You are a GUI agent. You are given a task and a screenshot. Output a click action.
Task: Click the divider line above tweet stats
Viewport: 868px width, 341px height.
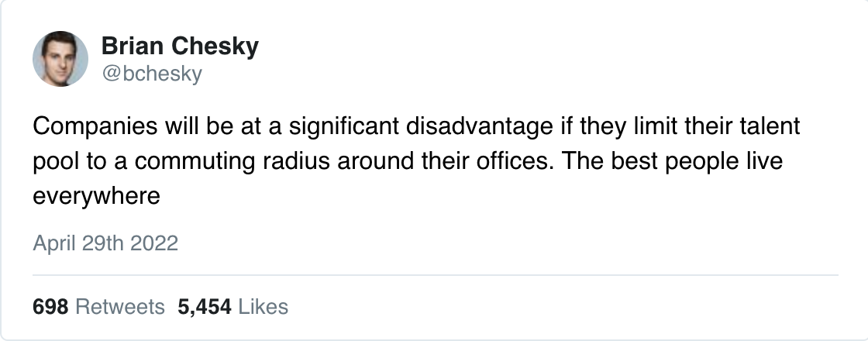(x=435, y=274)
